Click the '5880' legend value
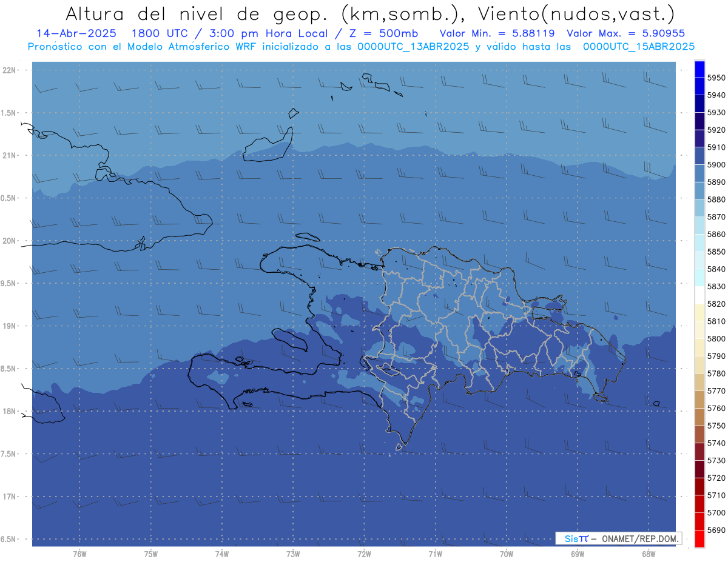The height and width of the screenshot is (562, 728). (x=716, y=199)
